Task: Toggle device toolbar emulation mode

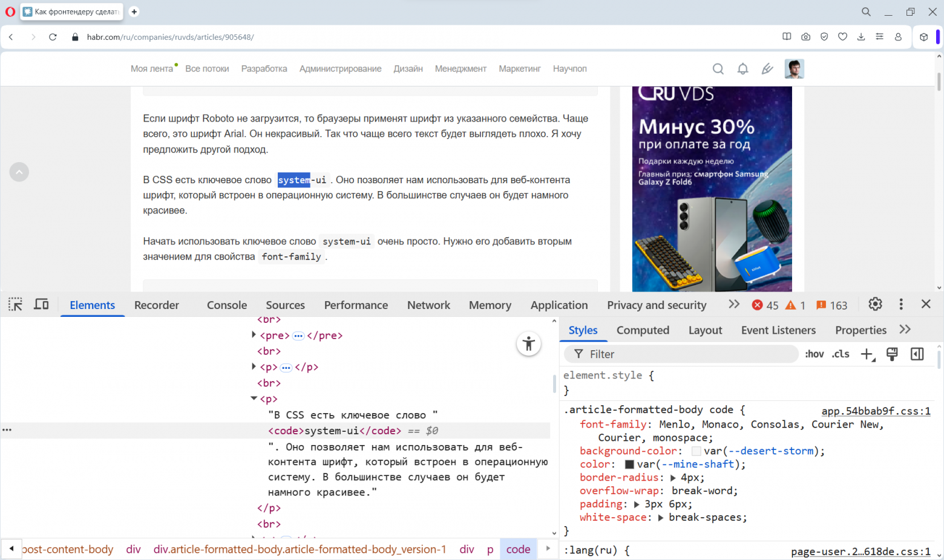Action: tap(41, 304)
